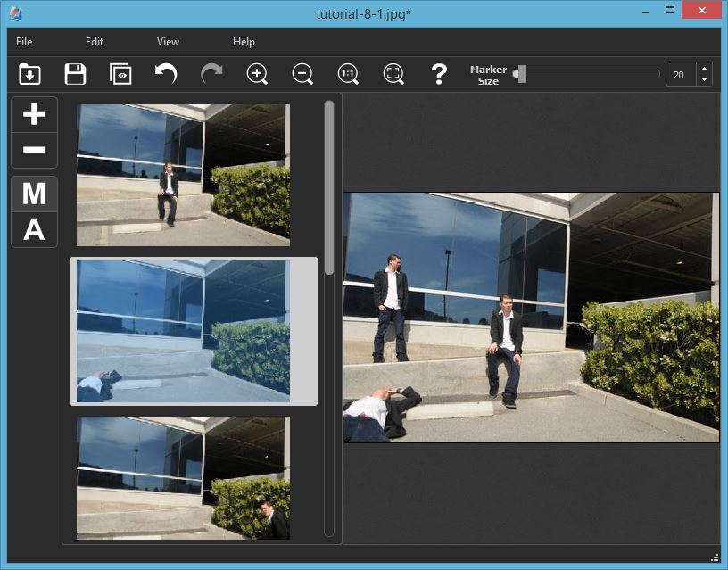The width and height of the screenshot is (728, 570).
Task: Undo the last marker stroke
Action: point(166,74)
